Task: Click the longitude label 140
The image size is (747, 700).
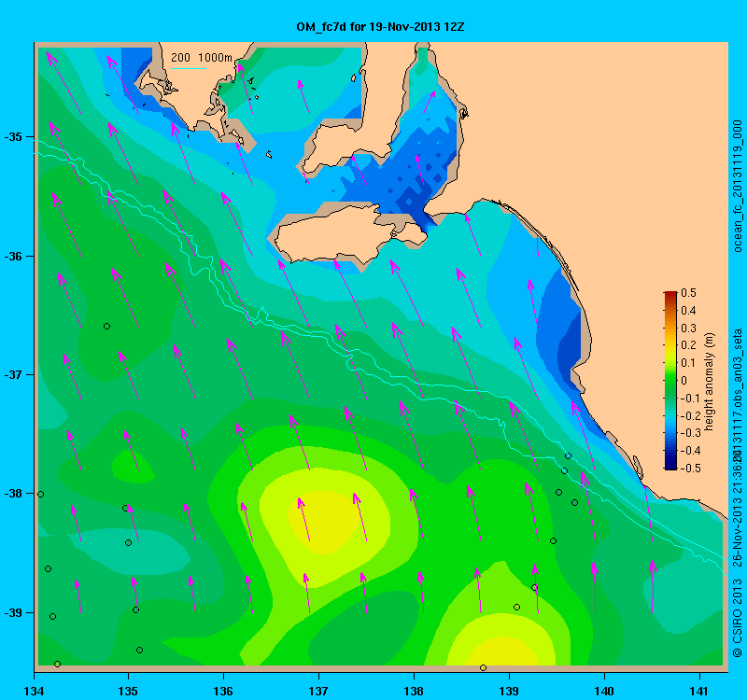Action: [x=604, y=691]
